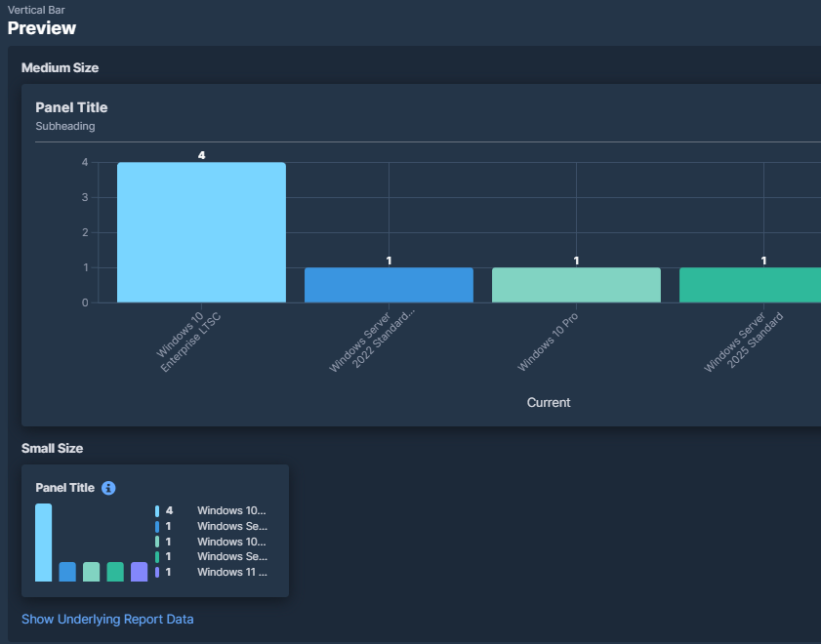Image resolution: width=821 pixels, height=644 pixels.
Task: Expand the Medium Size section
Action: click(59, 67)
